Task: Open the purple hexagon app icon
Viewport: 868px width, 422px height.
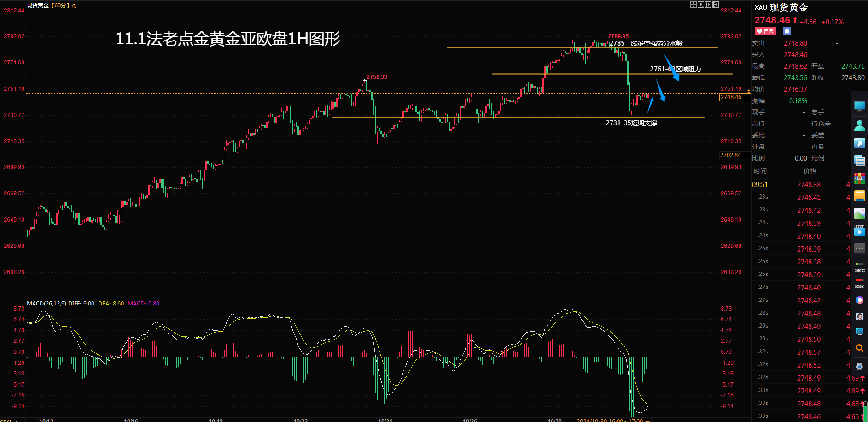Action: coord(860,300)
